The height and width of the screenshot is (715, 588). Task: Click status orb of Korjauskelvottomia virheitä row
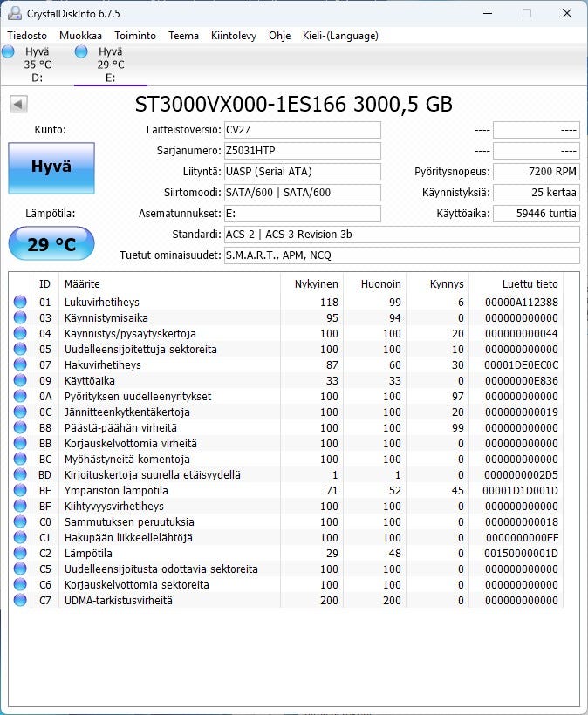click(20, 443)
